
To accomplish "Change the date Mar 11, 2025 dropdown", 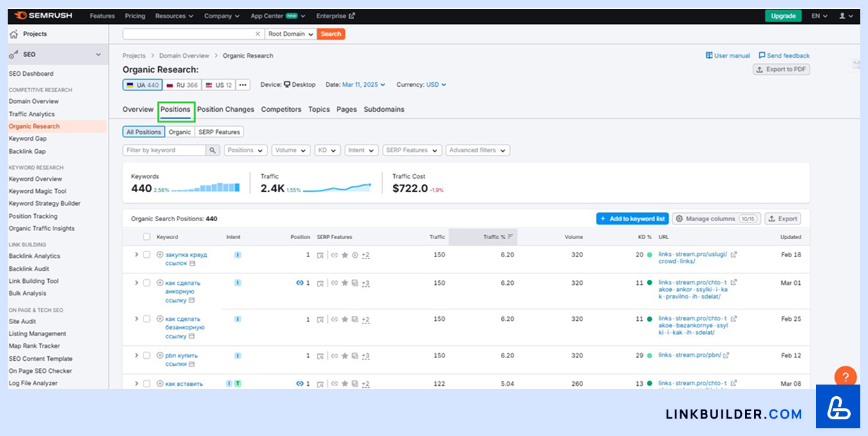I will point(363,85).
